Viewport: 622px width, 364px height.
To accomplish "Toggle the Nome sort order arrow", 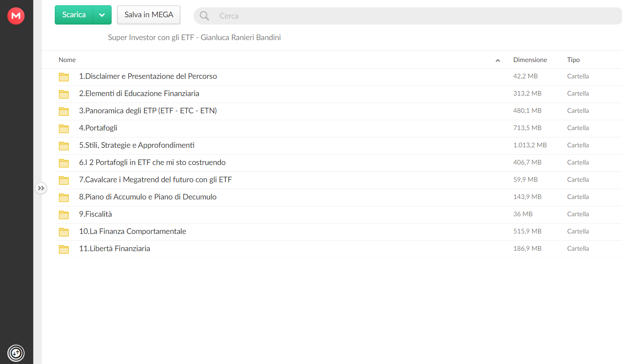I will point(498,60).
